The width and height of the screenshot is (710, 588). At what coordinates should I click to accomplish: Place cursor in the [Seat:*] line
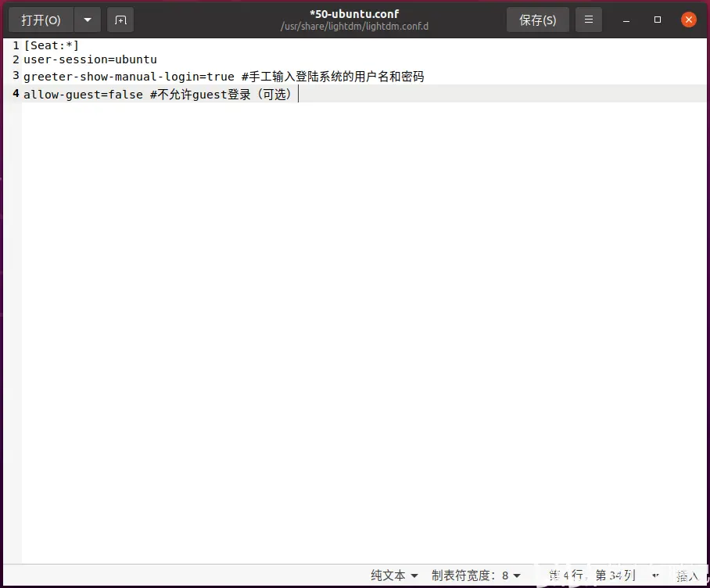pyautogui.click(x=51, y=45)
